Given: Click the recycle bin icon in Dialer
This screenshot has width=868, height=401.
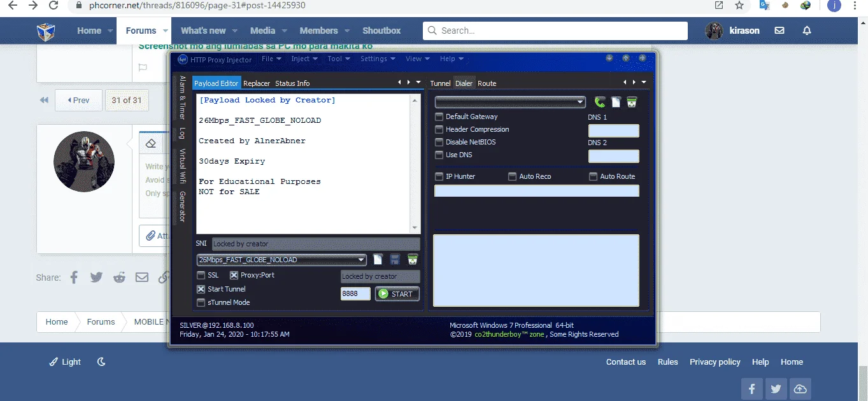Looking at the screenshot, I should 632,102.
